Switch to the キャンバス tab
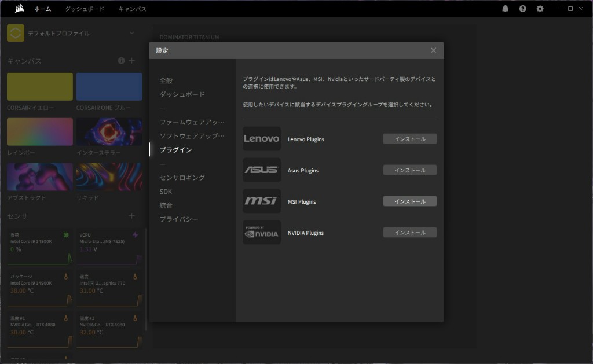The height and width of the screenshot is (364, 593). pyautogui.click(x=133, y=9)
